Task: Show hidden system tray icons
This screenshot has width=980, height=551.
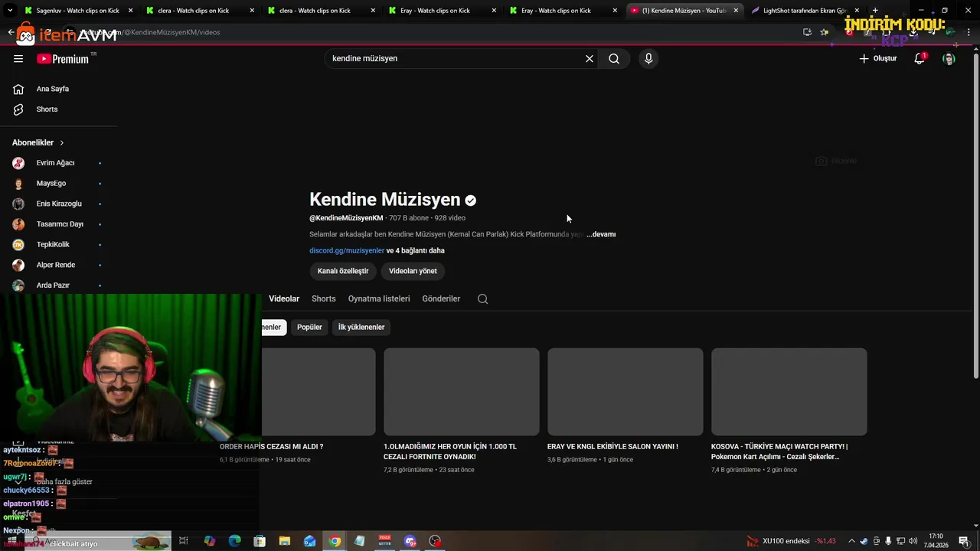Action: (x=851, y=541)
